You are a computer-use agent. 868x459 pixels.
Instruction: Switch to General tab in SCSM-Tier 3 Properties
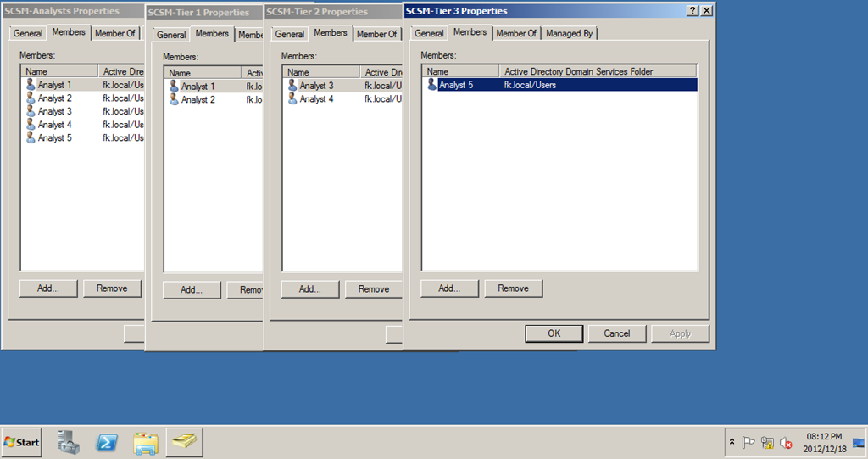[x=429, y=33]
